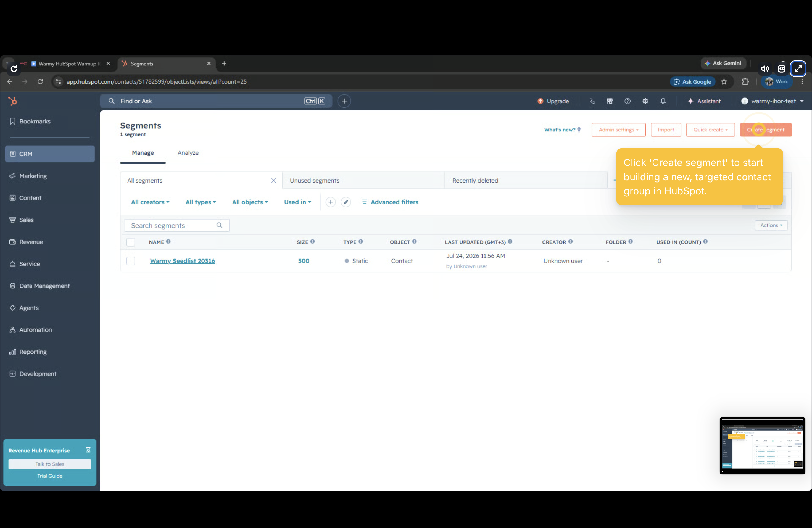
Task: Expand the All types filter
Action: [x=201, y=202]
